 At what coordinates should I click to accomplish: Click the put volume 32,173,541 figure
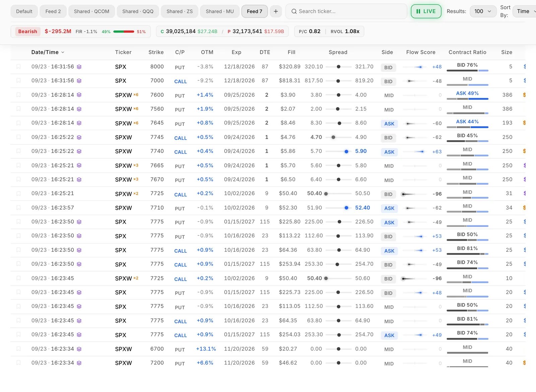[x=247, y=31]
